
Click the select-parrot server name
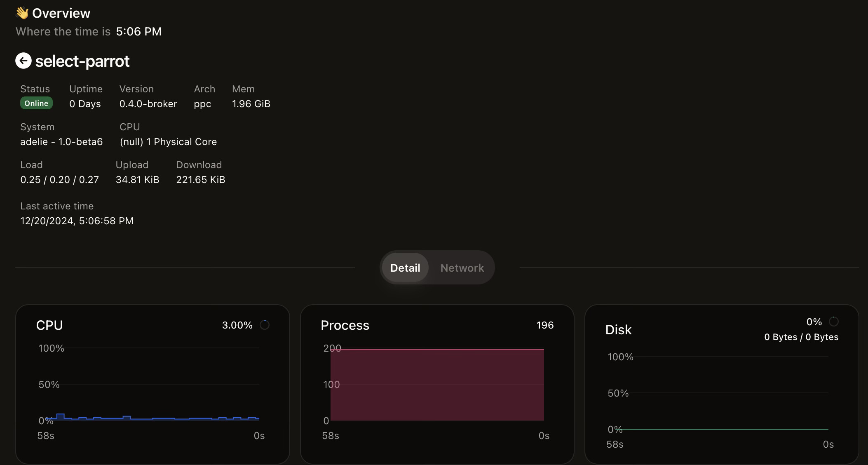[x=82, y=61]
